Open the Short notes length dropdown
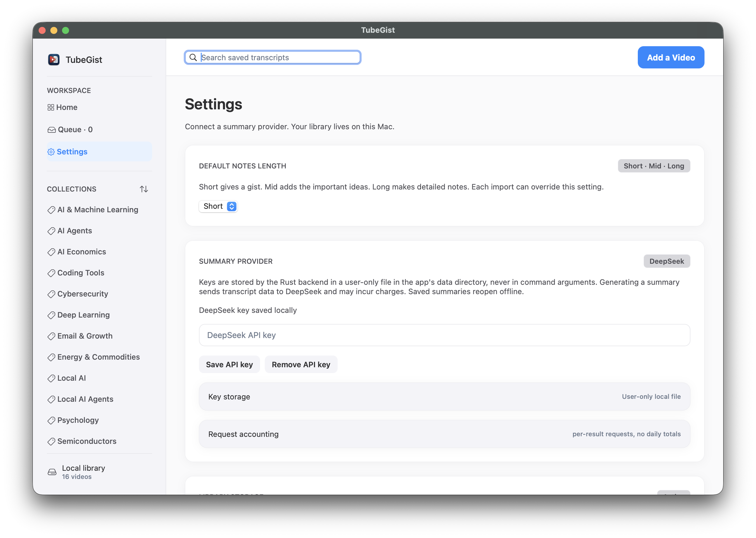The height and width of the screenshot is (538, 756). [x=218, y=206]
